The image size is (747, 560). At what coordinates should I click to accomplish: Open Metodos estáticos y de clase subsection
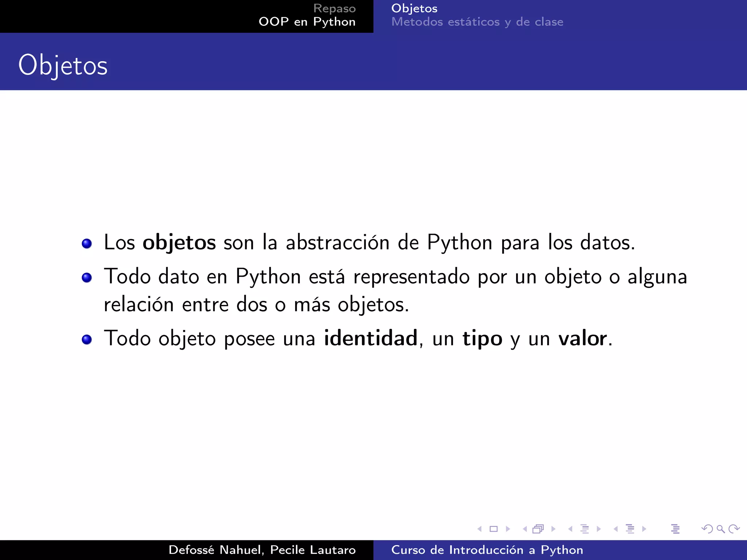(x=477, y=22)
